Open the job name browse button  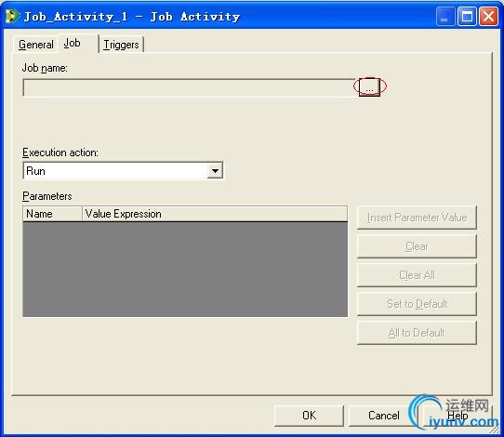point(369,87)
